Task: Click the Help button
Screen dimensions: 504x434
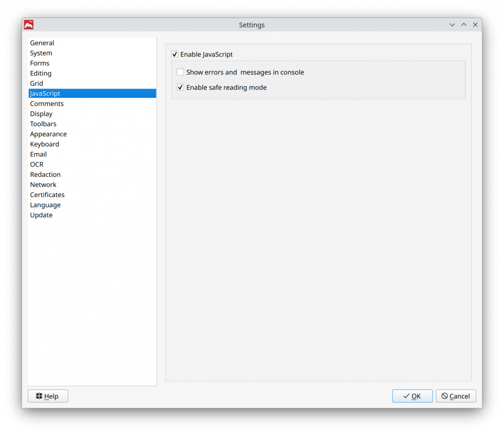Action: (48, 396)
